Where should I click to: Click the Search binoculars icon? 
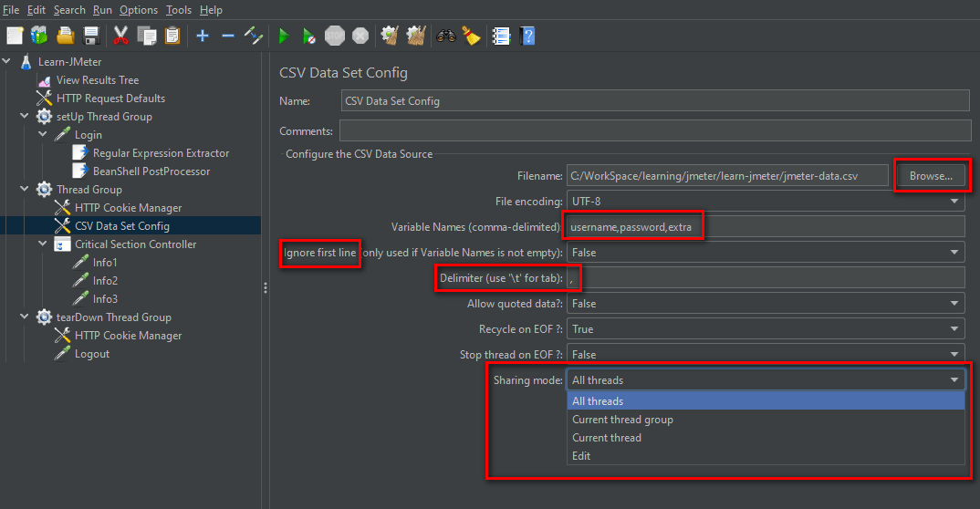tap(445, 36)
